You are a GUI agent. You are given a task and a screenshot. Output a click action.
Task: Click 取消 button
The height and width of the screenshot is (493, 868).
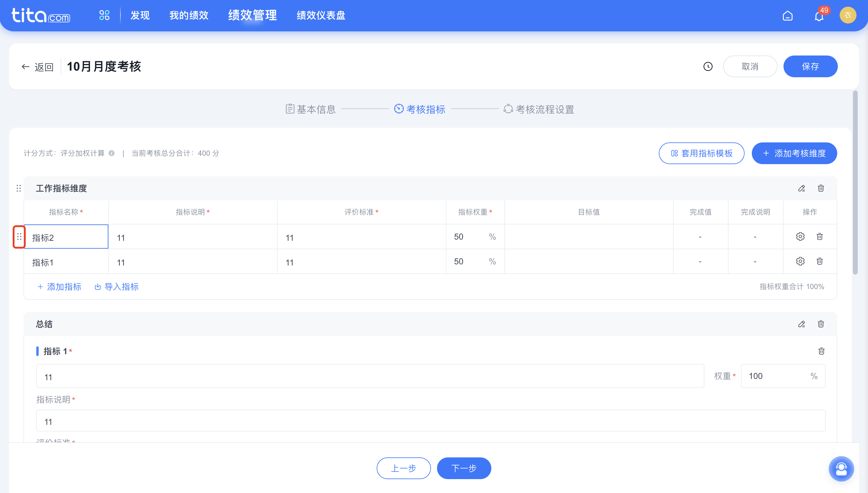tap(750, 66)
